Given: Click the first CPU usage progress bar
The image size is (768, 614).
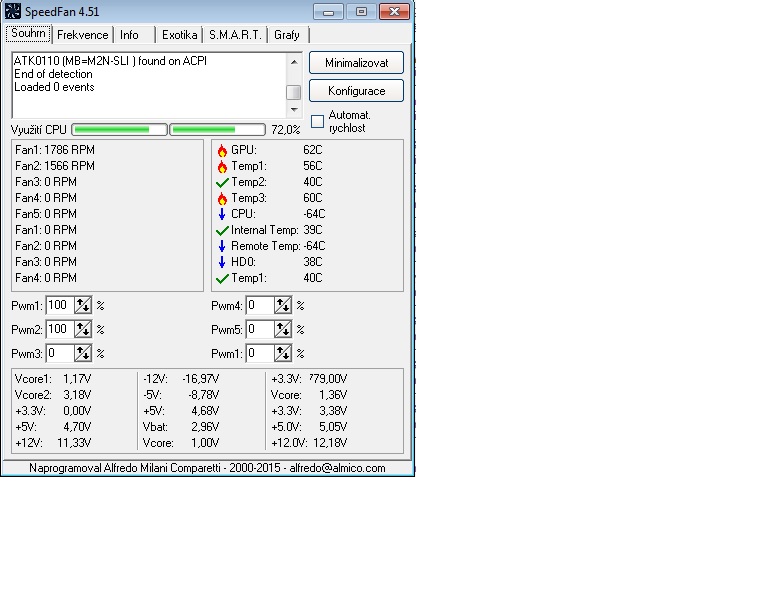Looking at the screenshot, I should 119,130.
